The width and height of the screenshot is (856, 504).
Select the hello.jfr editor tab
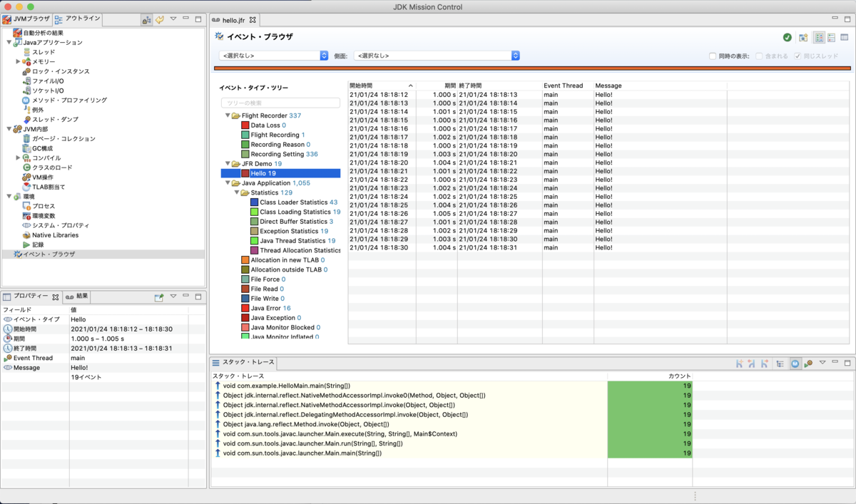pyautogui.click(x=234, y=20)
